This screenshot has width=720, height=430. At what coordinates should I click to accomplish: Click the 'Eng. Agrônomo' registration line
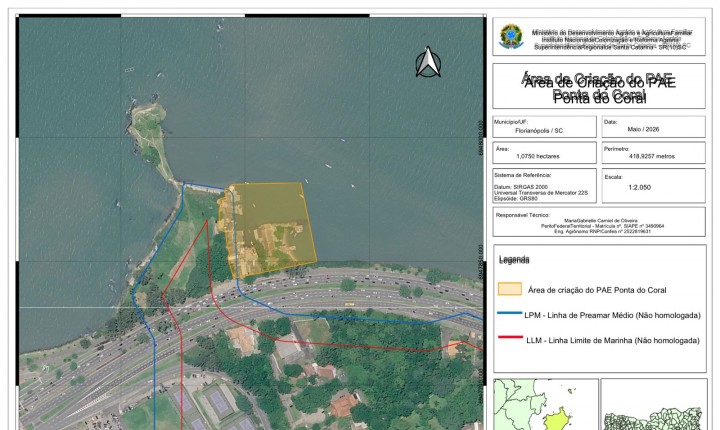click(x=602, y=232)
